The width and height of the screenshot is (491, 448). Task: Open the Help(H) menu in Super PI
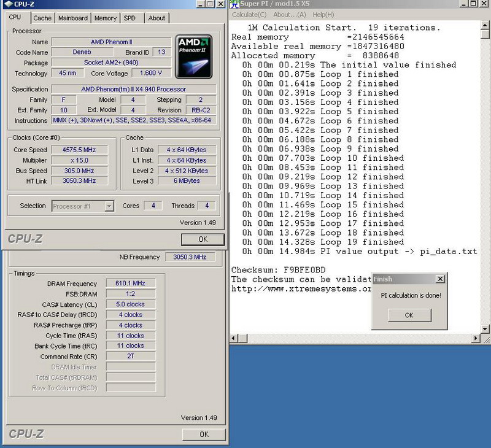323,15
